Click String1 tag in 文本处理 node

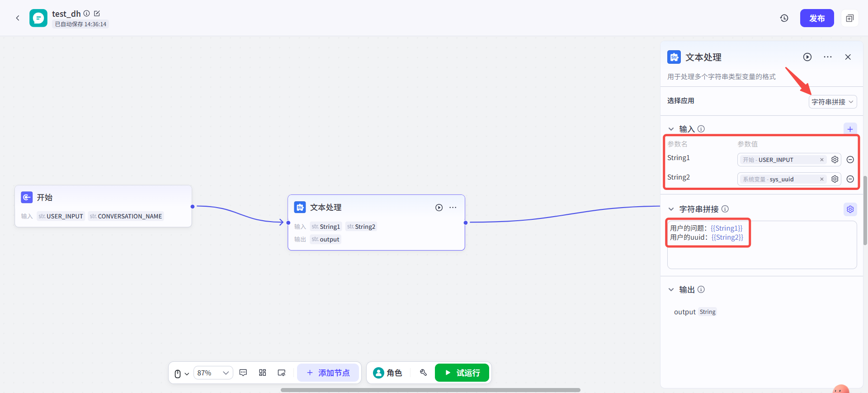(325, 227)
